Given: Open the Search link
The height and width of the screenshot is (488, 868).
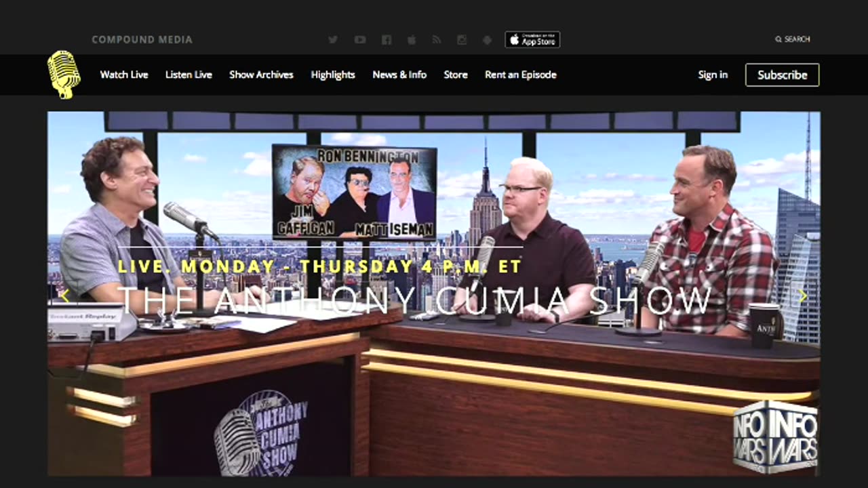Looking at the screenshot, I should click(x=793, y=39).
